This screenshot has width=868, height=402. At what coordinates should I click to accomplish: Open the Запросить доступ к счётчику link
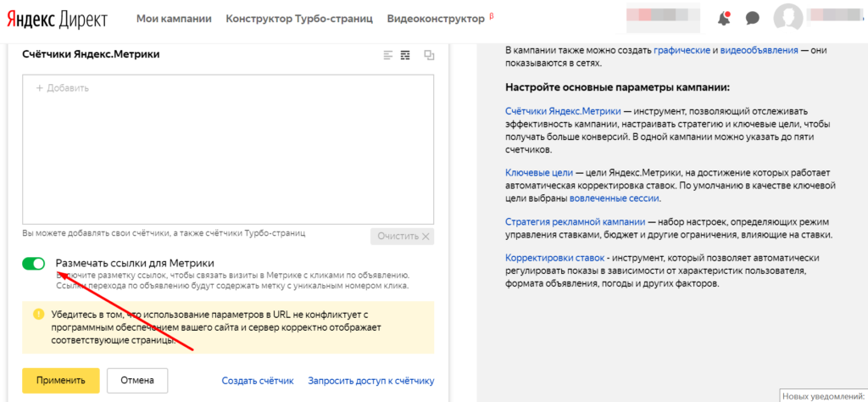370,381
